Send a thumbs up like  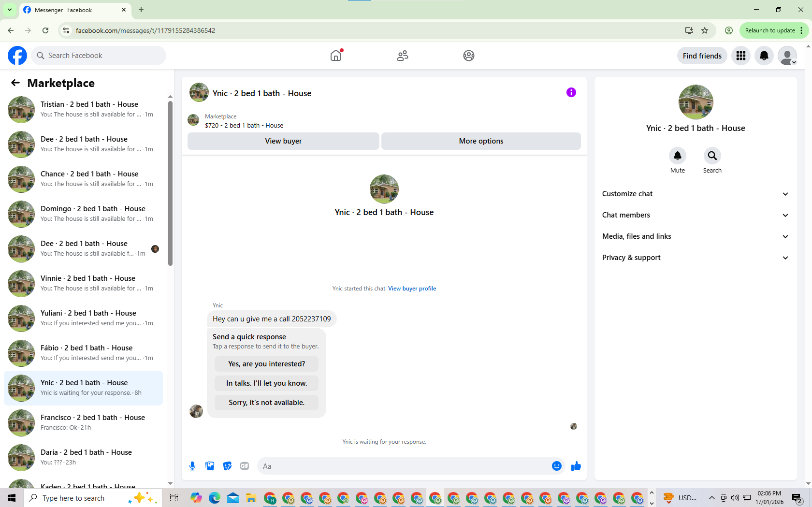pyautogui.click(x=576, y=466)
